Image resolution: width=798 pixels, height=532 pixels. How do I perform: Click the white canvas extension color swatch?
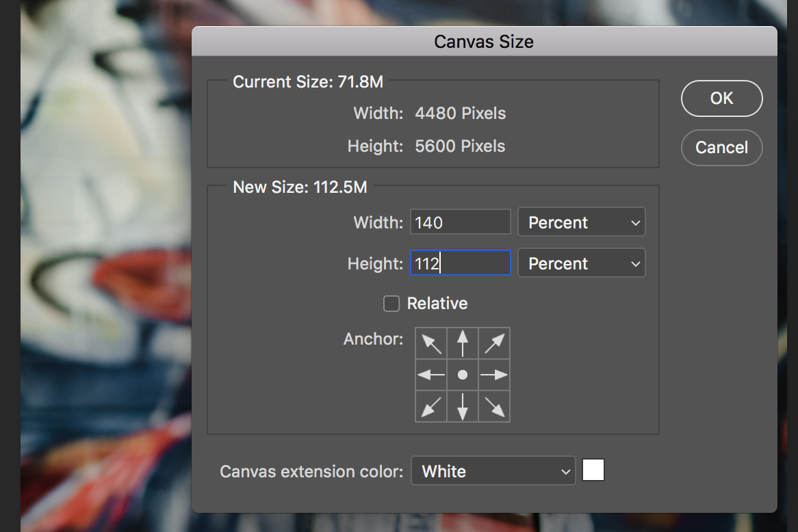coord(593,470)
